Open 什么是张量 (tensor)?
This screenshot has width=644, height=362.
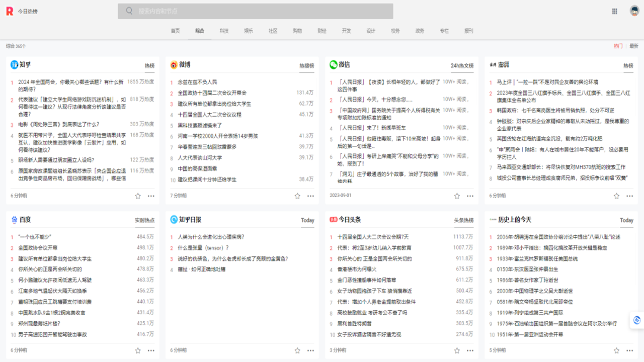(x=203, y=248)
